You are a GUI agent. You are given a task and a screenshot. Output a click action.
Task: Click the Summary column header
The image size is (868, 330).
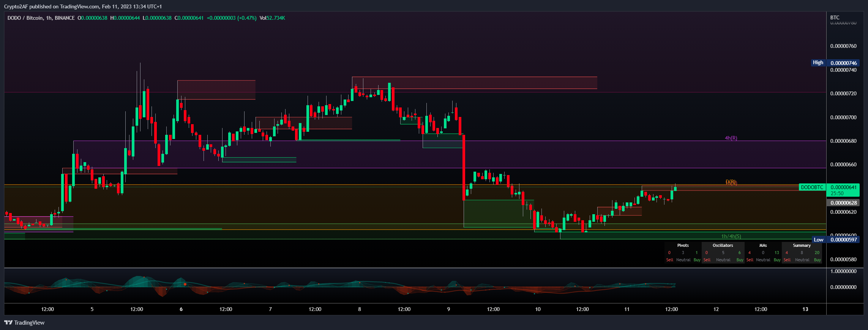[802, 245]
